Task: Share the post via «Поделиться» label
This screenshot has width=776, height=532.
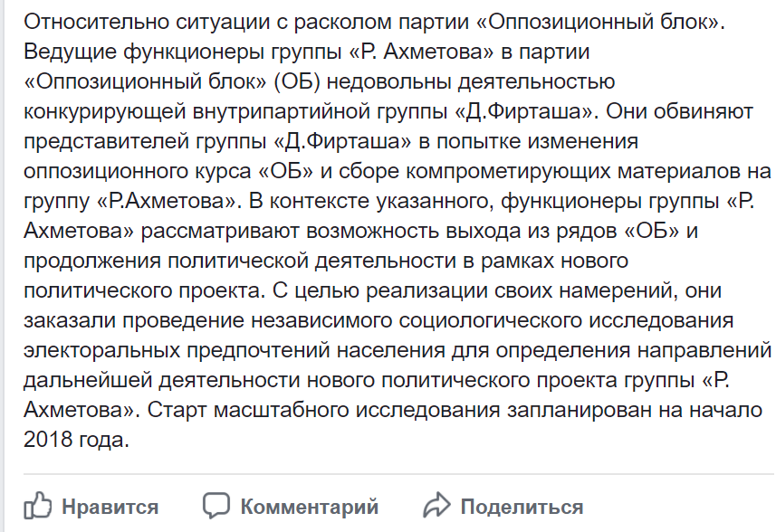Action: click(522, 507)
